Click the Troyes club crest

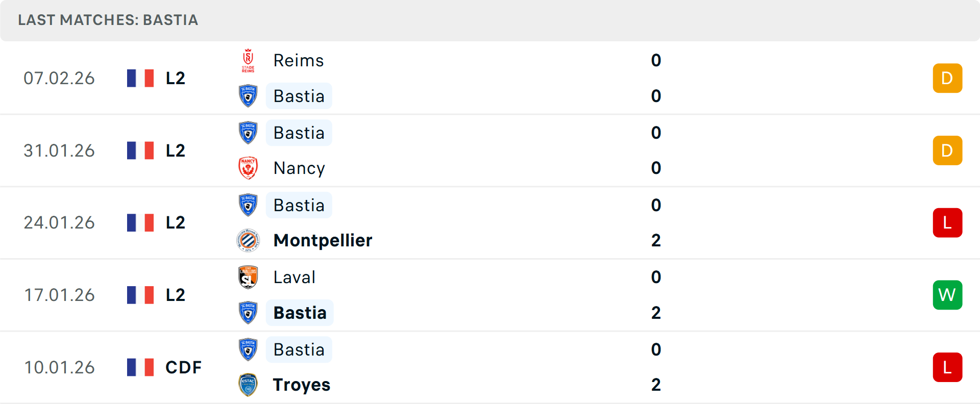248,385
